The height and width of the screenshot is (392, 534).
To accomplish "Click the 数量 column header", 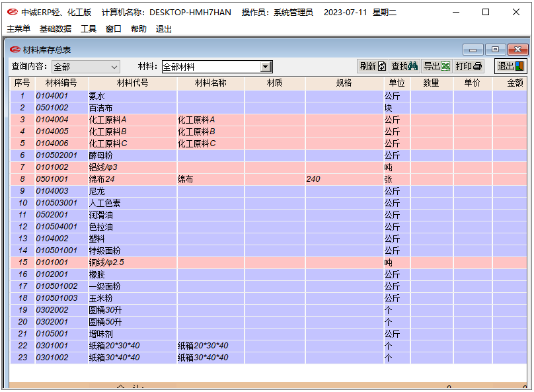I will click(x=432, y=83).
